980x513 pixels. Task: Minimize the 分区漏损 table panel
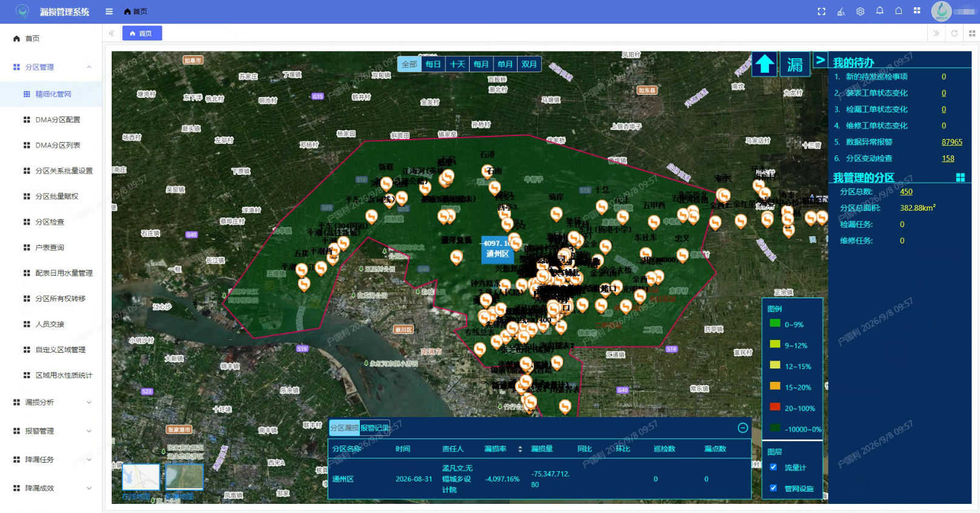click(743, 428)
